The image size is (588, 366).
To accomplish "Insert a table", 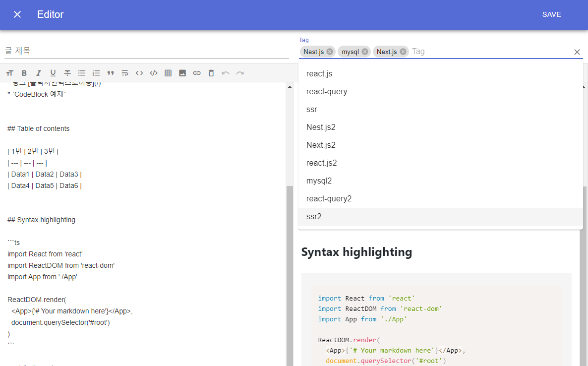I will [168, 73].
